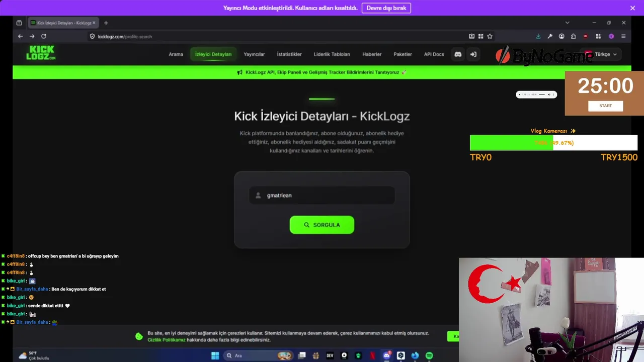Screen dimensions: 644x362
Task: Expand the list-all-tabs chevron
Action: tap(567, 23)
